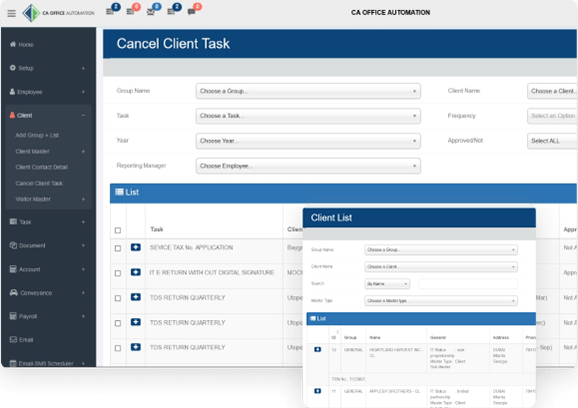Open the Choose a Task dropdown
578x408 pixels.
308,116
